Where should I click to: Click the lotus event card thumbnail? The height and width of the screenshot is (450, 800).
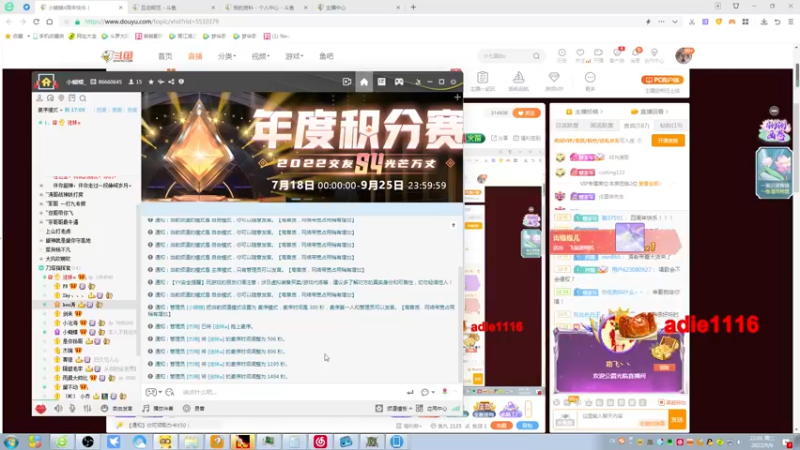point(773,172)
